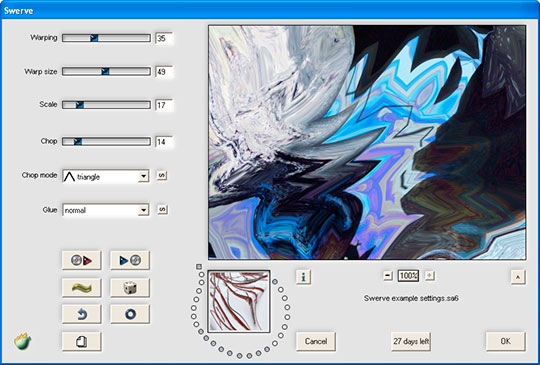This screenshot has height=365, width=540.
Task: Select the Scale value field showing 17
Action: pyautogui.click(x=164, y=105)
